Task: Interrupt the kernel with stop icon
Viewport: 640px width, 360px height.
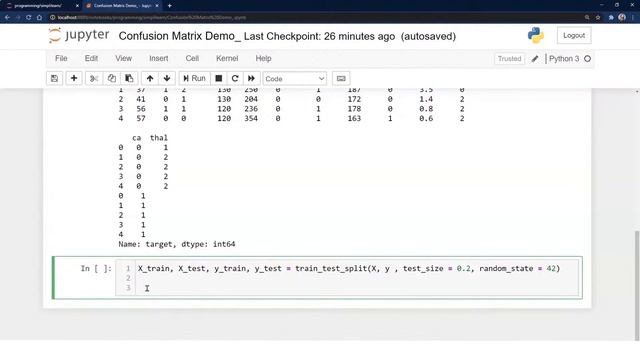Action: 219,78
